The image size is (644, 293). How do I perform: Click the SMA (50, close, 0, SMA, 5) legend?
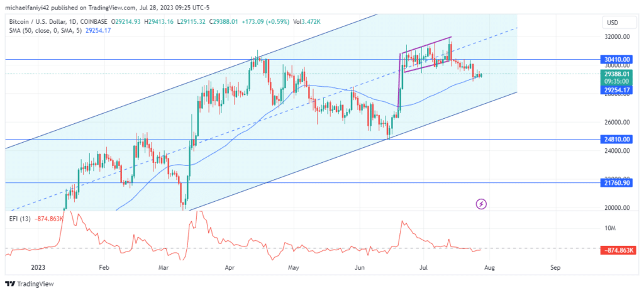(x=45, y=30)
